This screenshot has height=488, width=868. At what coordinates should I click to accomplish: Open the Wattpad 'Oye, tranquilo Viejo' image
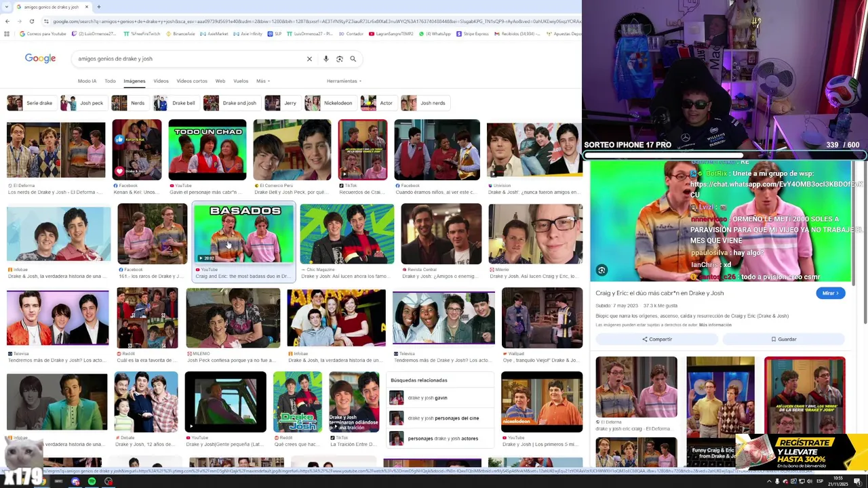tap(542, 317)
